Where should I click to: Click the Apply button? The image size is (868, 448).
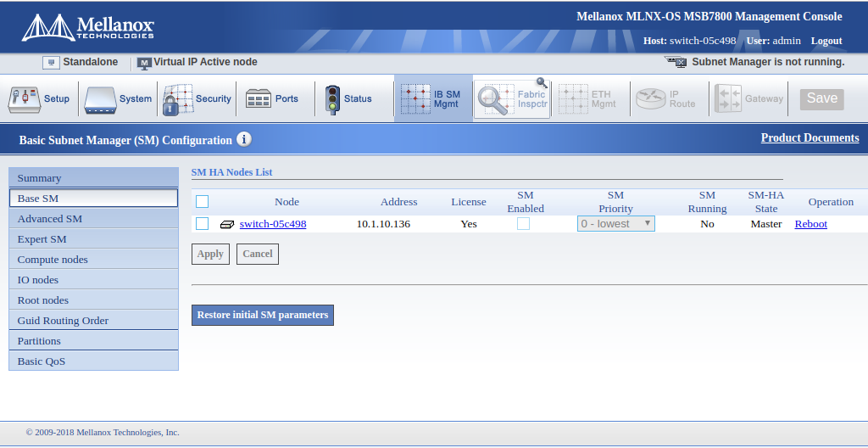pyautogui.click(x=210, y=254)
